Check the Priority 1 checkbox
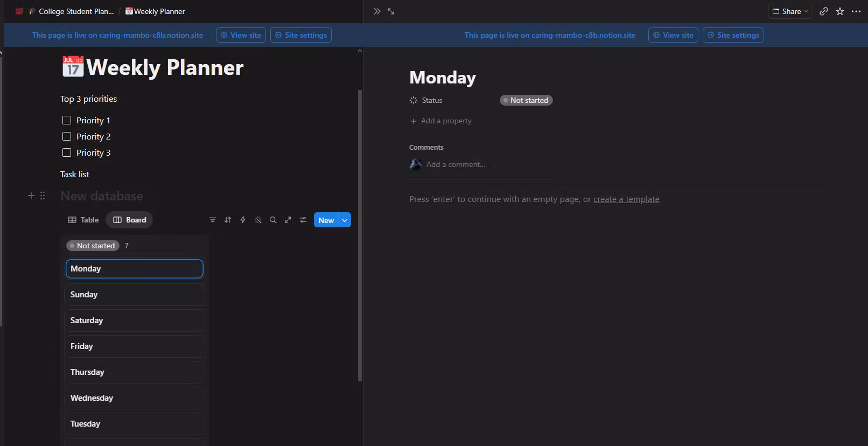The width and height of the screenshot is (868, 446). coord(67,120)
